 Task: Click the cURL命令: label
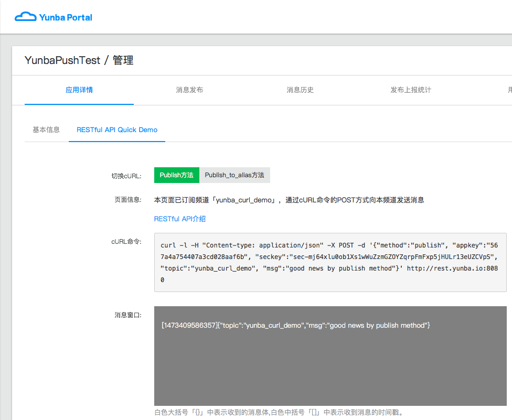click(x=126, y=242)
